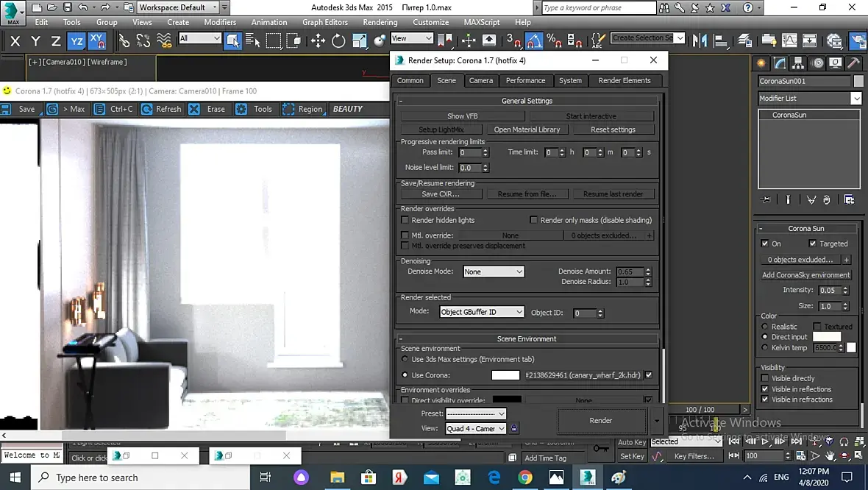Viewport: 868px width, 490px height.
Task: Click the black Direct visibility override swatch
Action: [507, 400]
